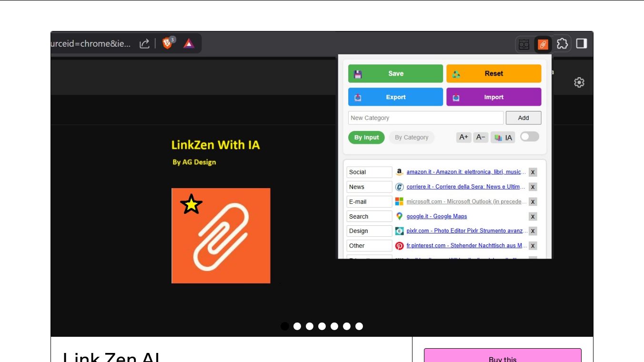644x362 pixels.
Task: Open the settings gear icon
Action: click(x=579, y=82)
